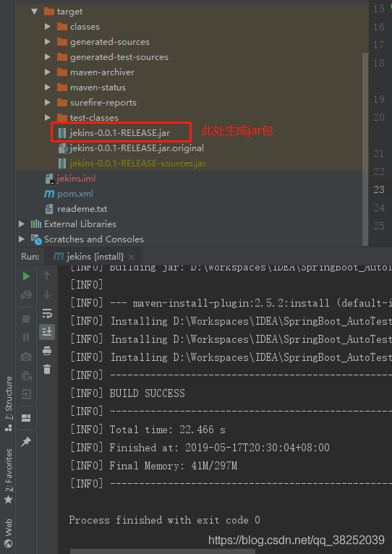Open the Structure tool window
This screenshot has height=554, width=392.
tap(8, 404)
